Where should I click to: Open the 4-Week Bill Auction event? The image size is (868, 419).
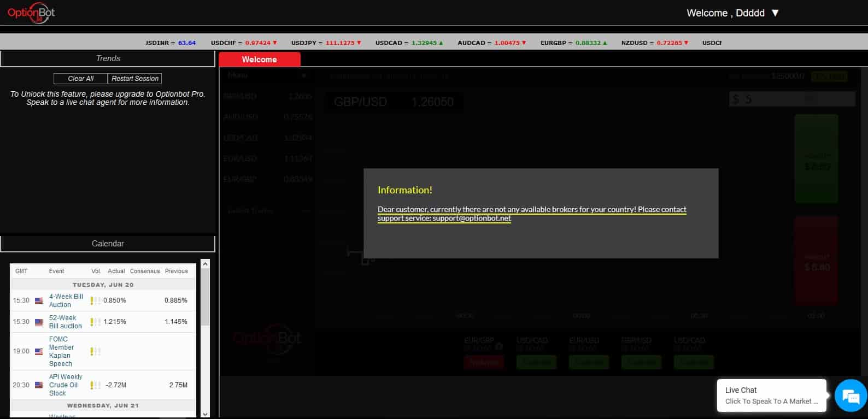(66, 300)
